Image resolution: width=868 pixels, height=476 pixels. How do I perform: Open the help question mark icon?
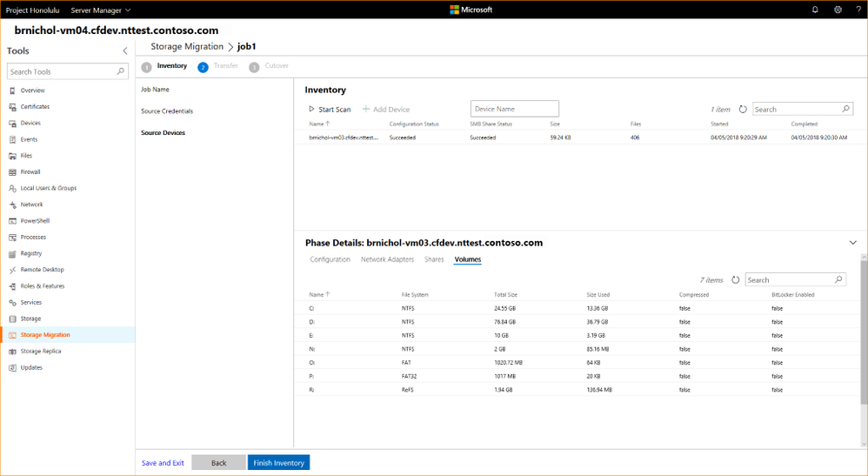coord(858,10)
